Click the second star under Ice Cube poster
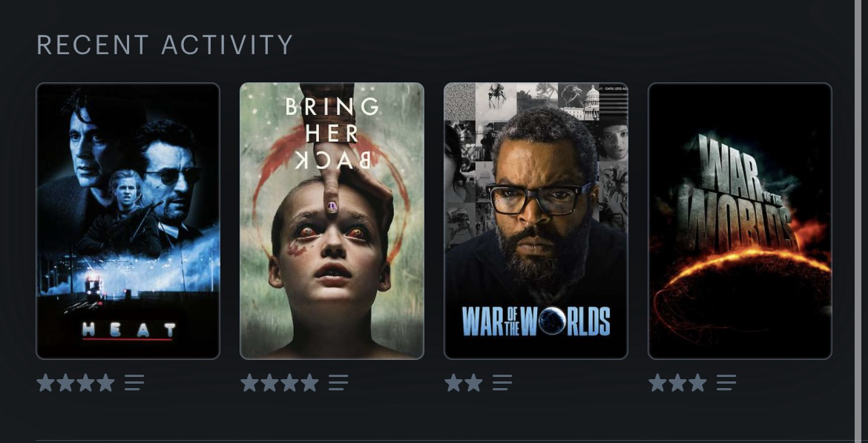This screenshot has width=868, height=443. coord(474,383)
